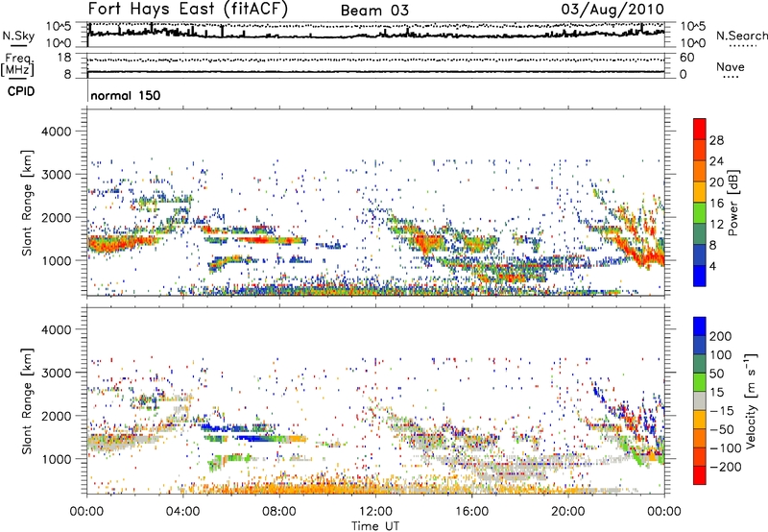The width and height of the screenshot is (768, 532).
Task: Click the 'Freq. [MHz]' label
Action: (17, 64)
